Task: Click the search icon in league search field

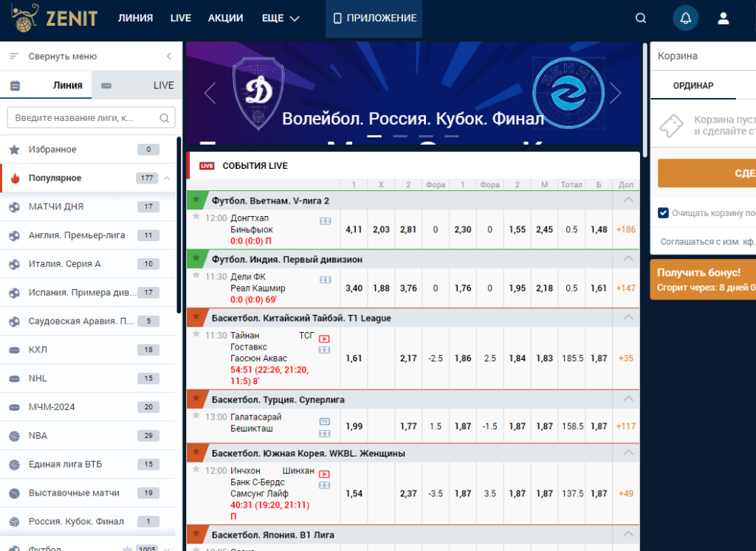Action: (x=164, y=118)
